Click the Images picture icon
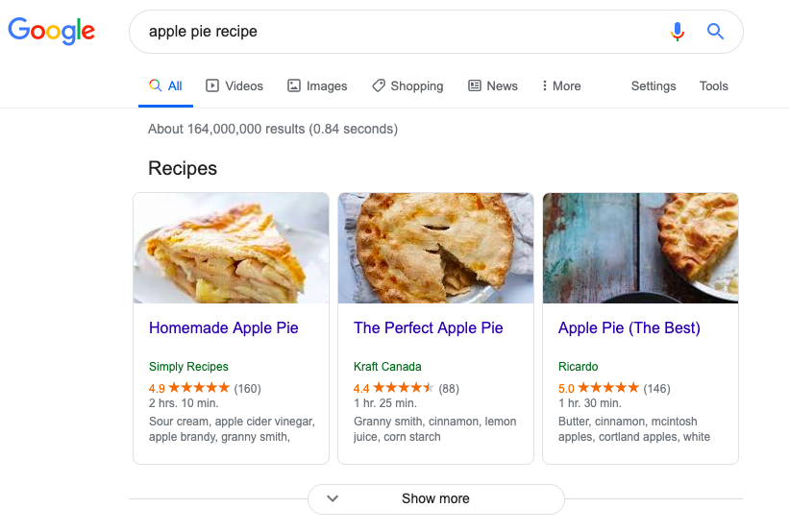Screen dimensions: 790x532 point(294,85)
